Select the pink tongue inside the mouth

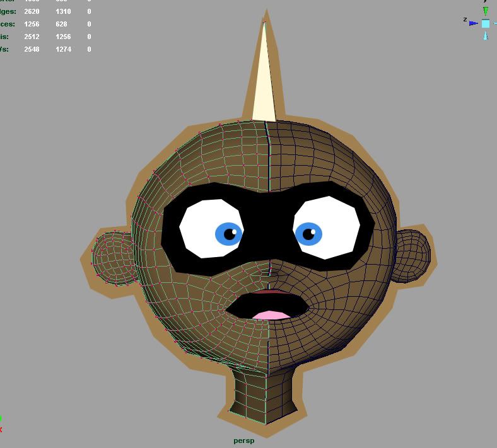click(x=271, y=314)
